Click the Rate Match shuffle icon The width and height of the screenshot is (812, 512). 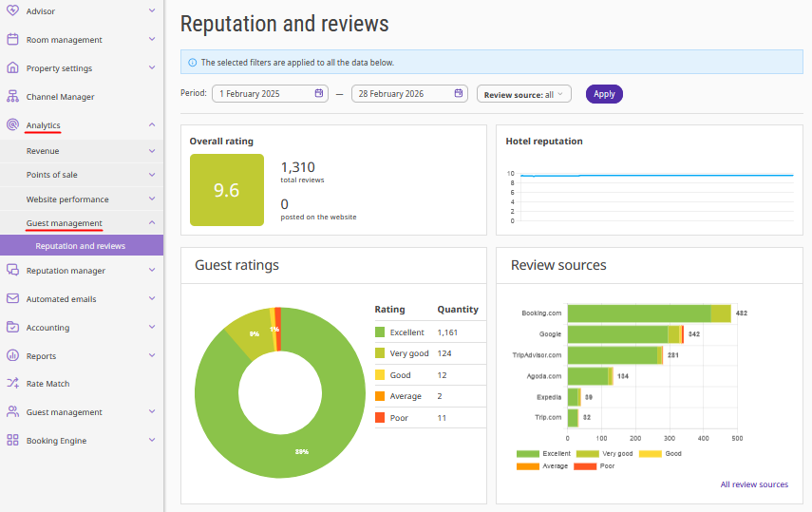12,384
